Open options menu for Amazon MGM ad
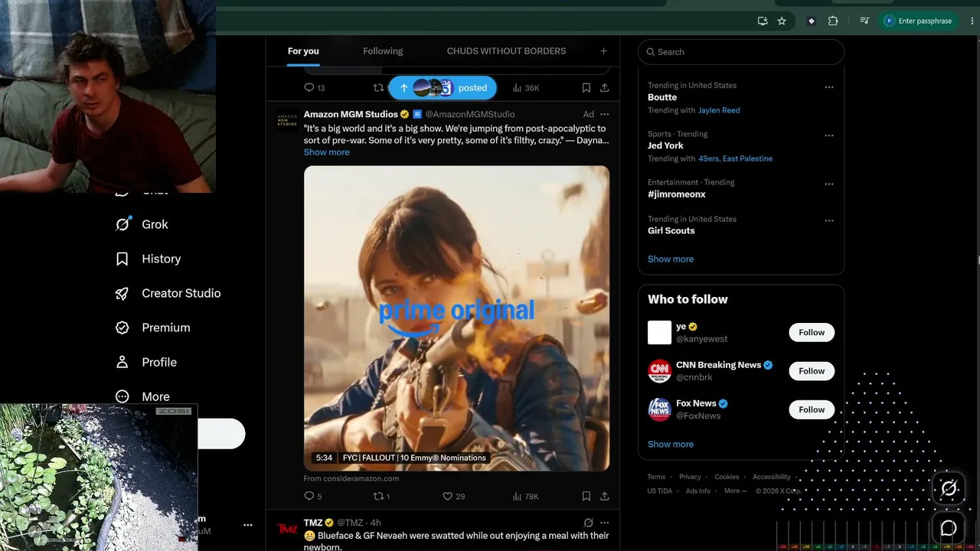Screen dimensions: 980x551 pyautogui.click(x=604, y=114)
